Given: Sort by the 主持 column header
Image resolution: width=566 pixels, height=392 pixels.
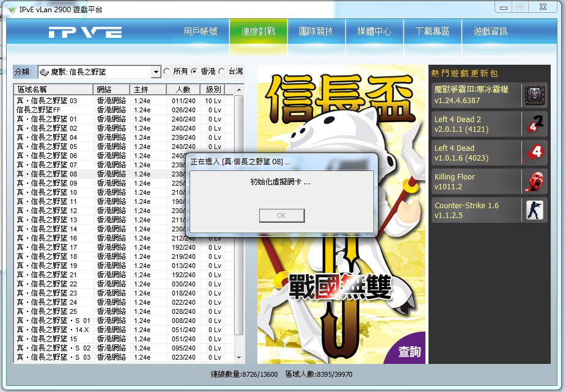Looking at the screenshot, I should [x=148, y=89].
